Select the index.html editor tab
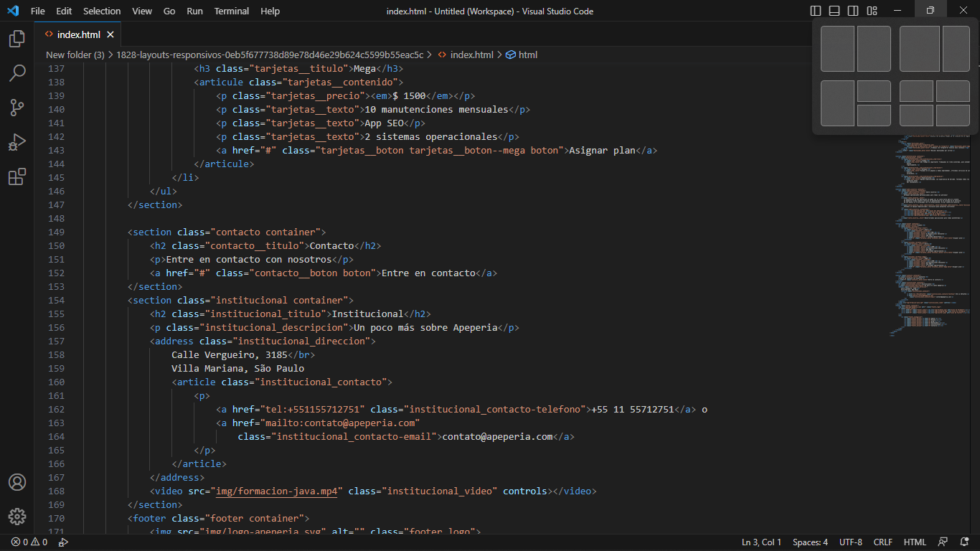This screenshot has width=980, height=551. [x=78, y=34]
